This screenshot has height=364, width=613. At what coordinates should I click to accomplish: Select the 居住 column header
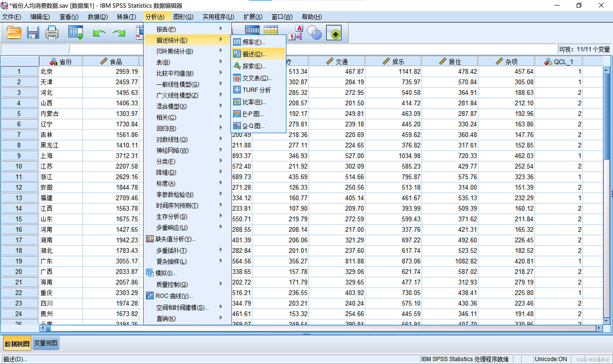(450, 62)
